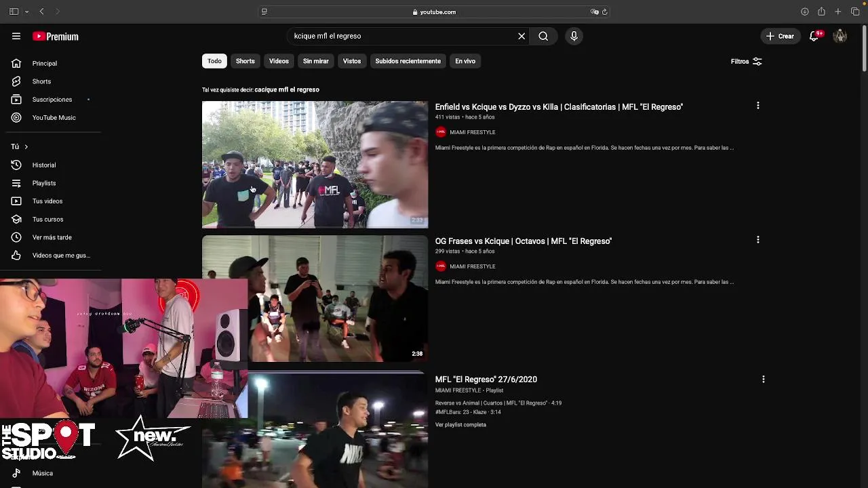The image size is (868, 488).
Task: Show Safari tab overview
Action: (855, 12)
